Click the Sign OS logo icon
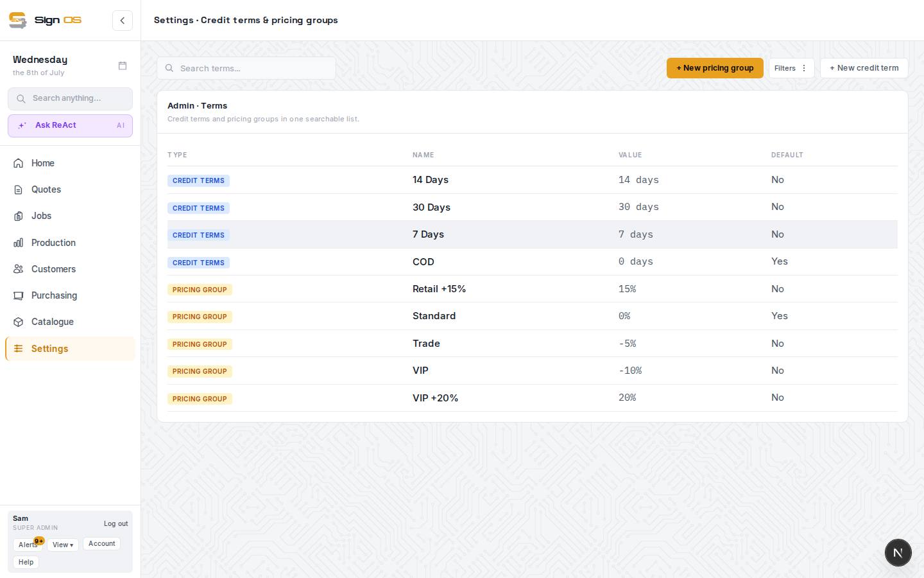This screenshot has height=578, width=924. (17, 21)
